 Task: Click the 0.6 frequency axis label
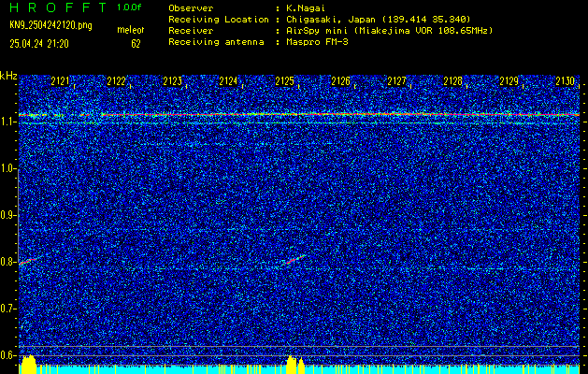[x=7, y=355]
